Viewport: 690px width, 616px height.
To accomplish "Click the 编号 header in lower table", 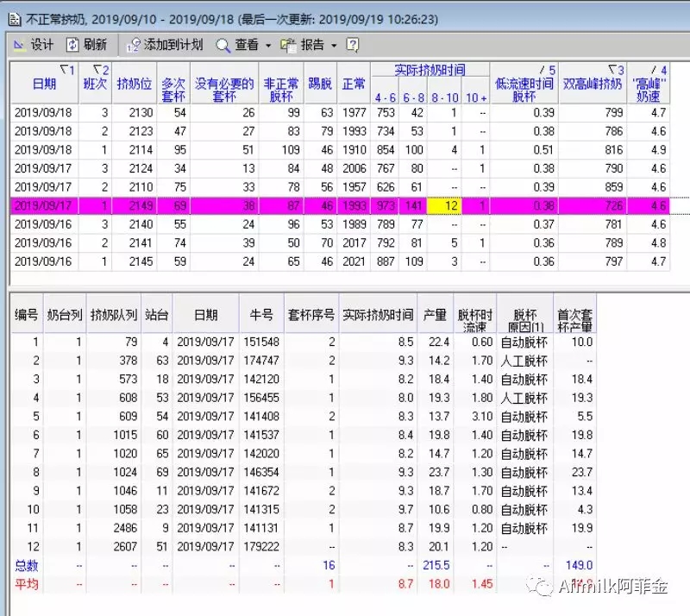I will pos(27,314).
